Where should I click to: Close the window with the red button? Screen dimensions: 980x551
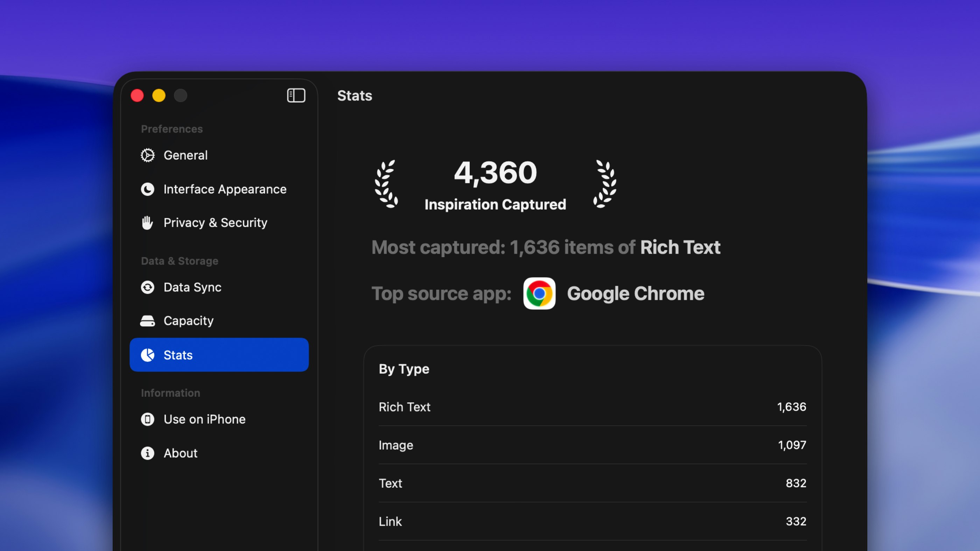pos(137,96)
